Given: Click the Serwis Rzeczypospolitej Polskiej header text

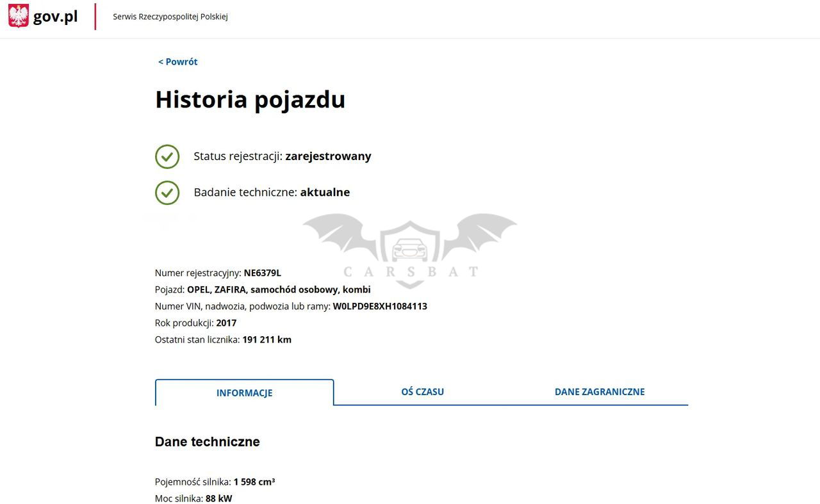Looking at the screenshot, I should [x=170, y=17].
